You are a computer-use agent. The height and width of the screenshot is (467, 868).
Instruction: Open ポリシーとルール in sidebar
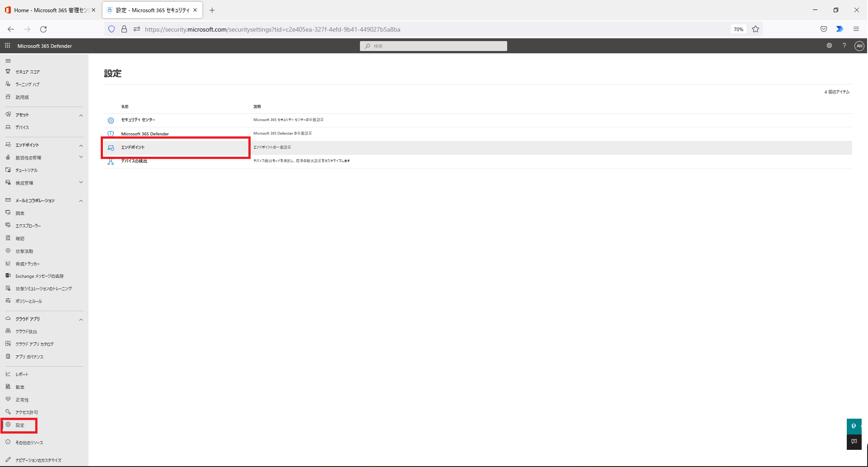coord(29,301)
